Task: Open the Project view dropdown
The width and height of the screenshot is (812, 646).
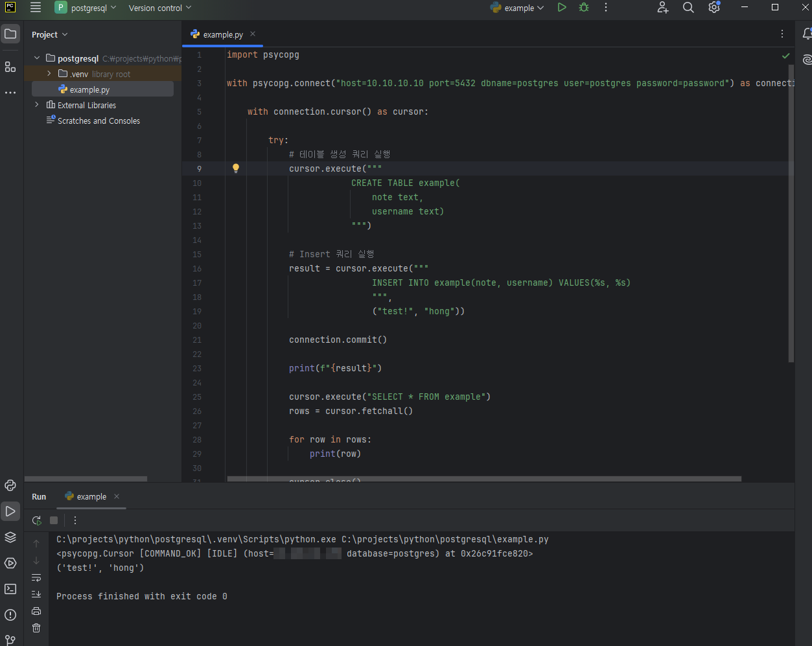Action: point(50,34)
